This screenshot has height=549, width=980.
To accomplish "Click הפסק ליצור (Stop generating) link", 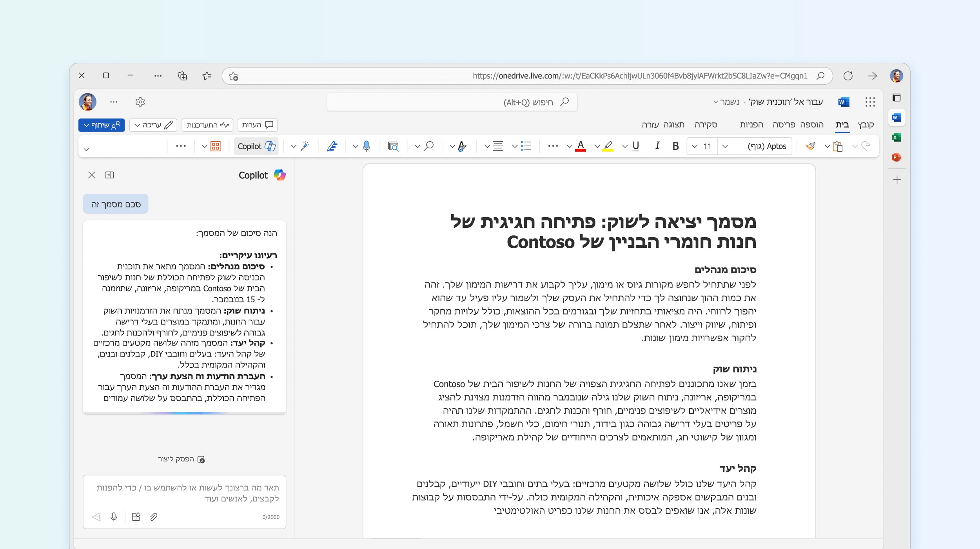I will [181, 459].
